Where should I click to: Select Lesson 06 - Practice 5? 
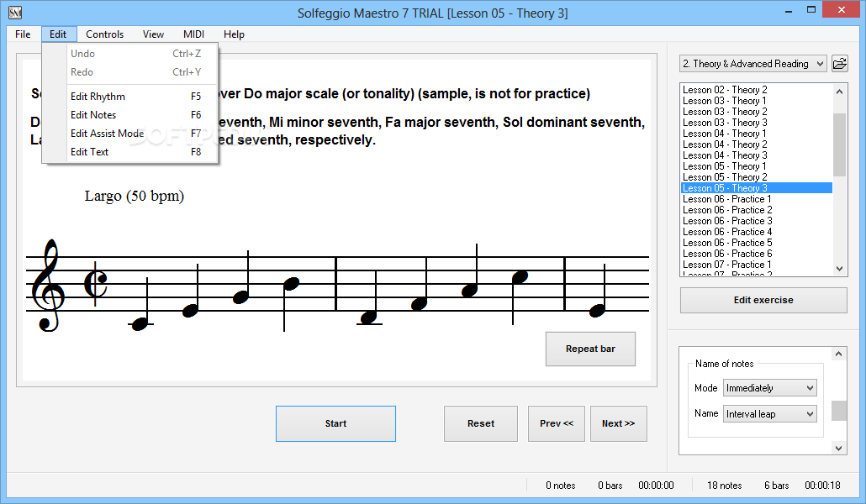click(756, 243)
